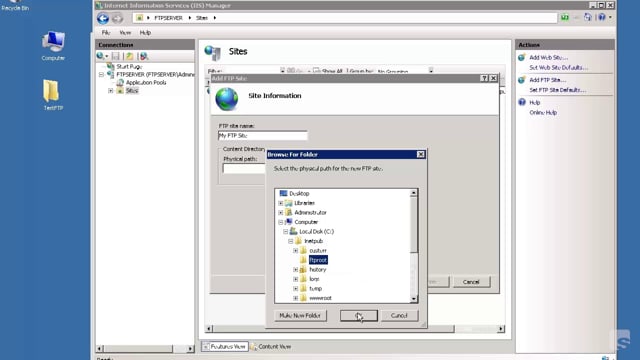Switch to Content View tab
Viewport: 640px width, 360px height.
271,347
